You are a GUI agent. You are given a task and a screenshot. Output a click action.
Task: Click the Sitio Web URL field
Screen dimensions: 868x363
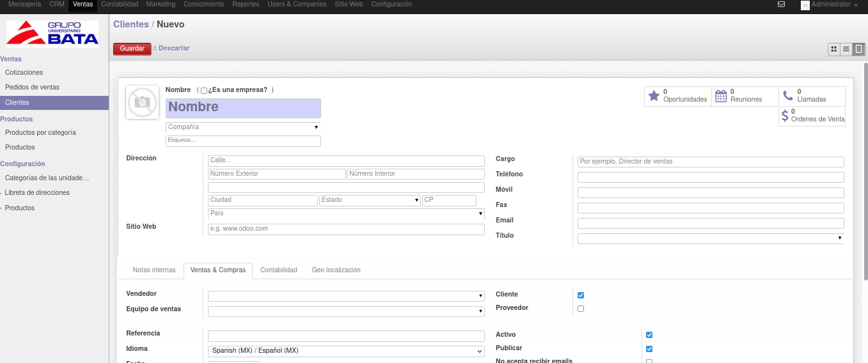[x=346, y=229]
